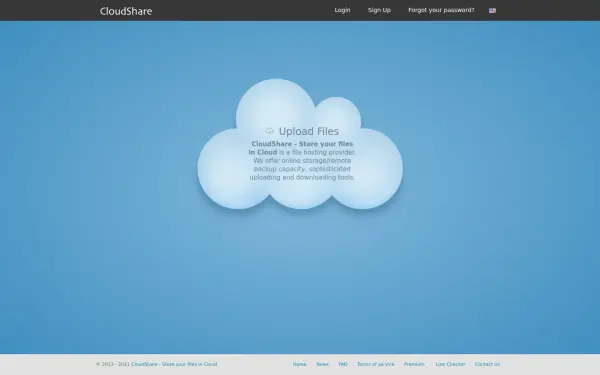
Task: Go to Sign Up page
Action: [x=379, y=10]
